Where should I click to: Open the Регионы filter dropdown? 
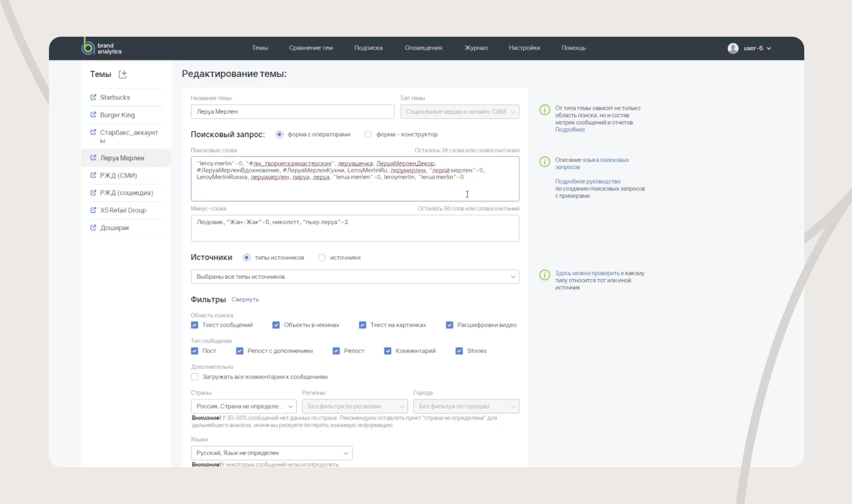click(x=355, y=406)
